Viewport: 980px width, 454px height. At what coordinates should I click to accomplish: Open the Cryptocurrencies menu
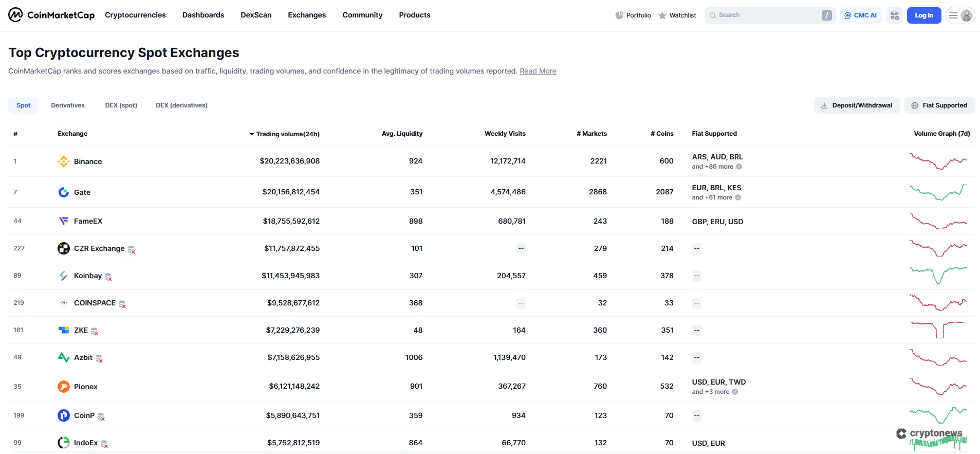(135, 15)
